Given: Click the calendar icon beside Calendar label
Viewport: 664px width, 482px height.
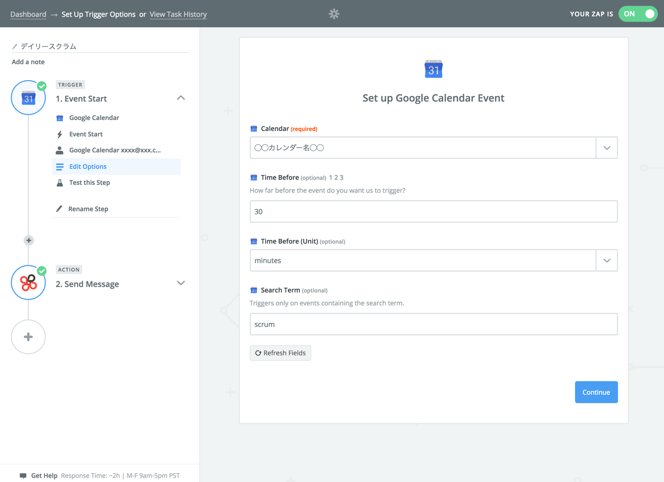Looking at the screenshot, I should tap(254, 129).
